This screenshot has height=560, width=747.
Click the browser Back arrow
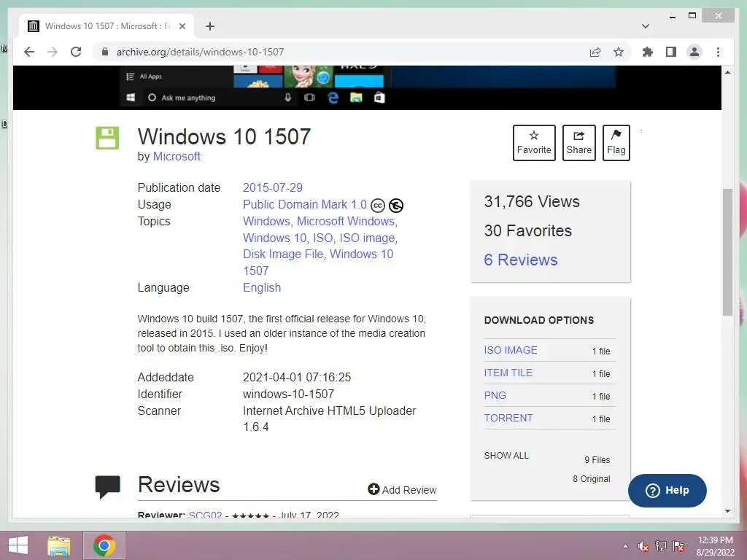[x=29, y=52]
